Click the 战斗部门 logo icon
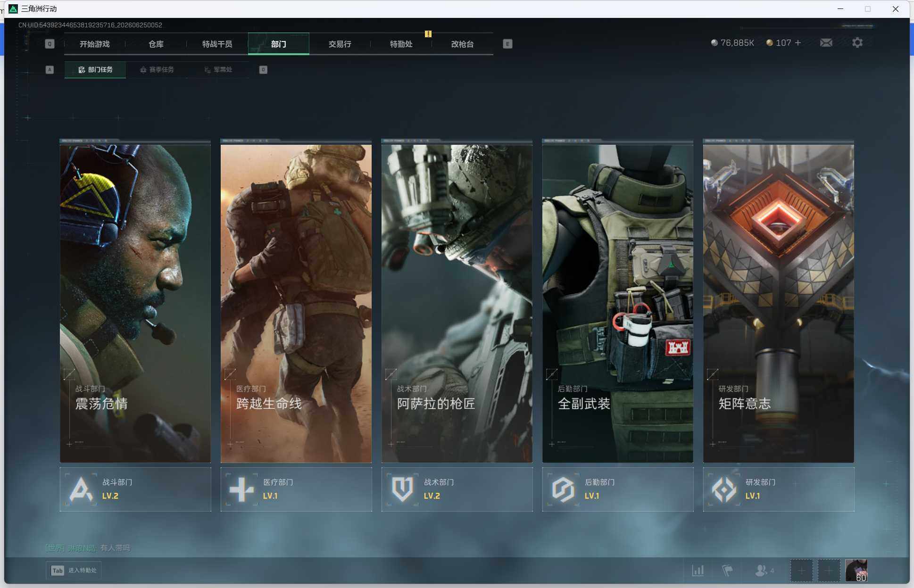Viewport: 914px width, 588px height. click(81, 489)
